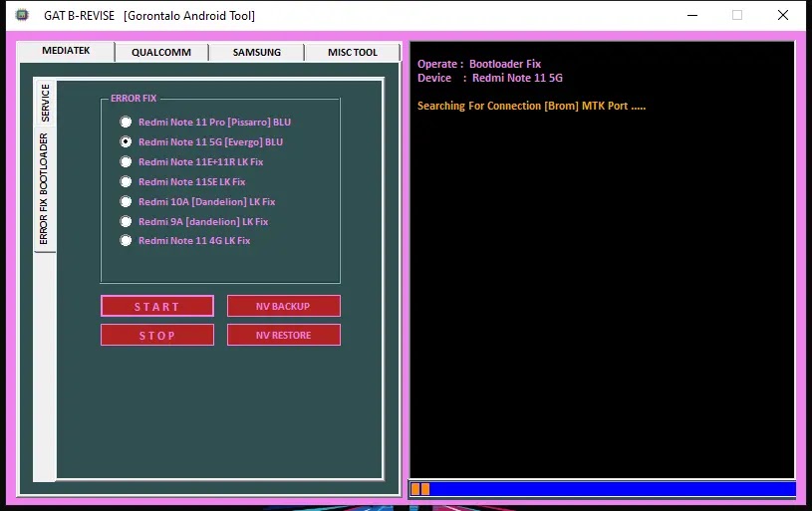Image resolution: width=812 pixels, height=511 pixels.
Task: Close the GAT B-REVISE window
Action: tap(782, 15)
